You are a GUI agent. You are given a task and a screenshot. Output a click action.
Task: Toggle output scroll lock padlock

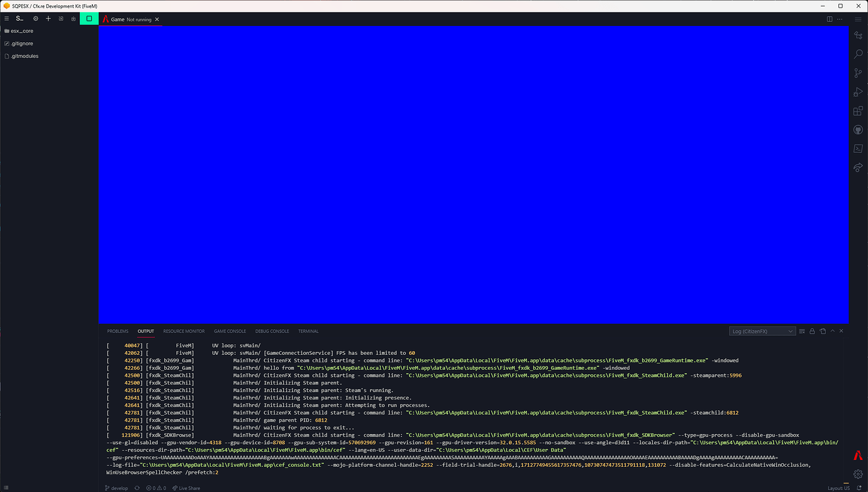pyautogui.click(x=812, y=331)
